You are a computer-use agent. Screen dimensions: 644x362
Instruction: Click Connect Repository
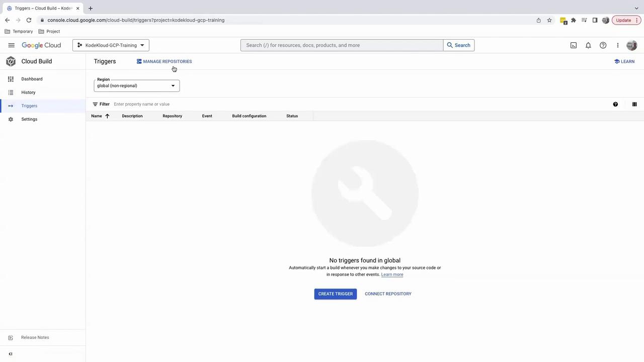point(388,294)
